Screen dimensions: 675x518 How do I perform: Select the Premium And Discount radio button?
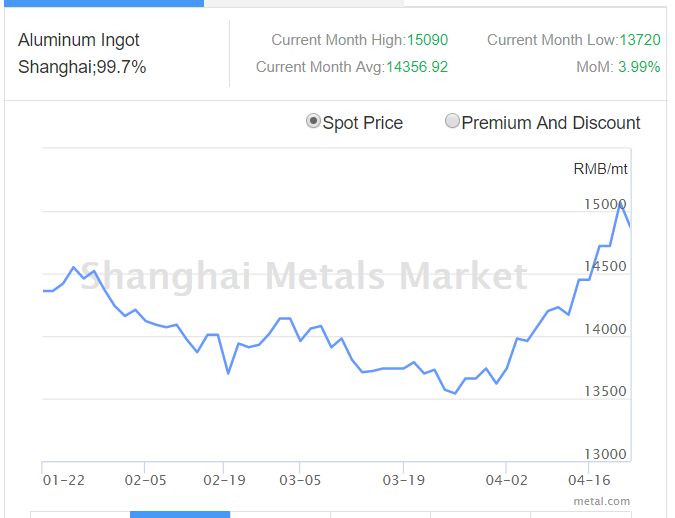453,122
